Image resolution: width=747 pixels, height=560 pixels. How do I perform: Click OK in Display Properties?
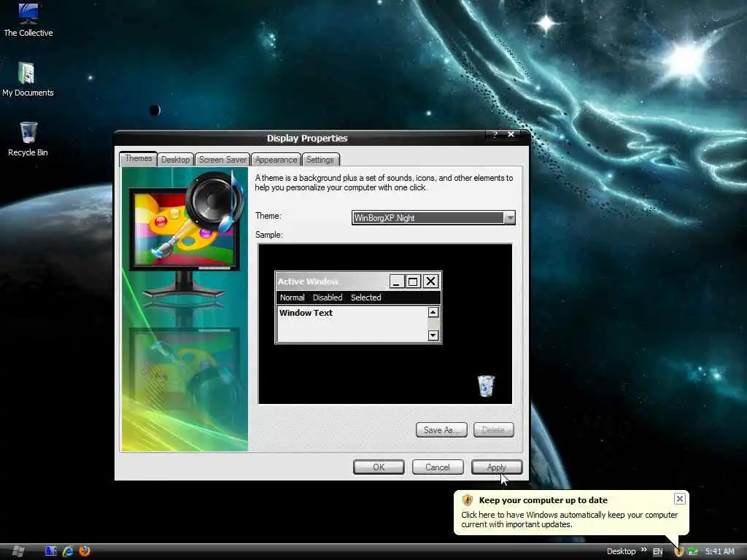point(379,467)
